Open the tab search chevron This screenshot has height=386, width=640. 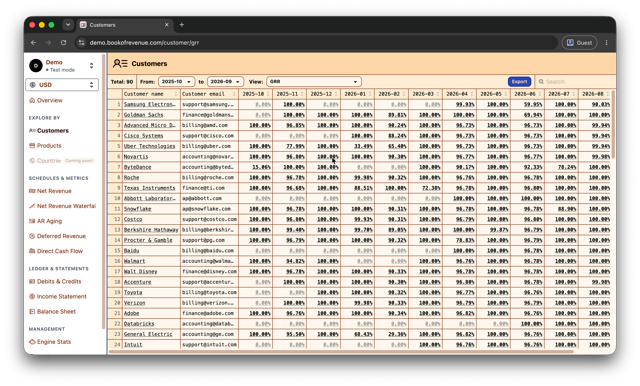pos(68,25)
